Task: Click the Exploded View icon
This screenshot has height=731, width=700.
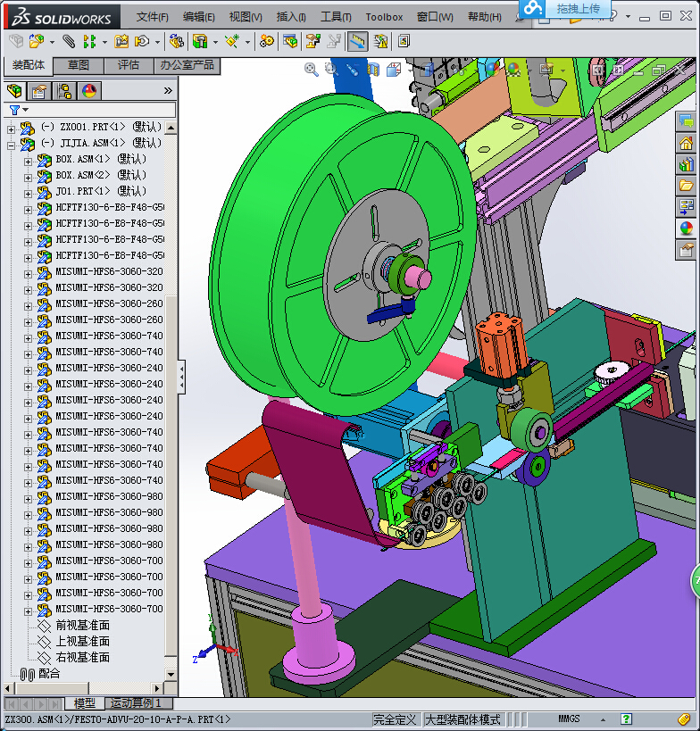Action: pyautogui.click(x=312, y=41)
